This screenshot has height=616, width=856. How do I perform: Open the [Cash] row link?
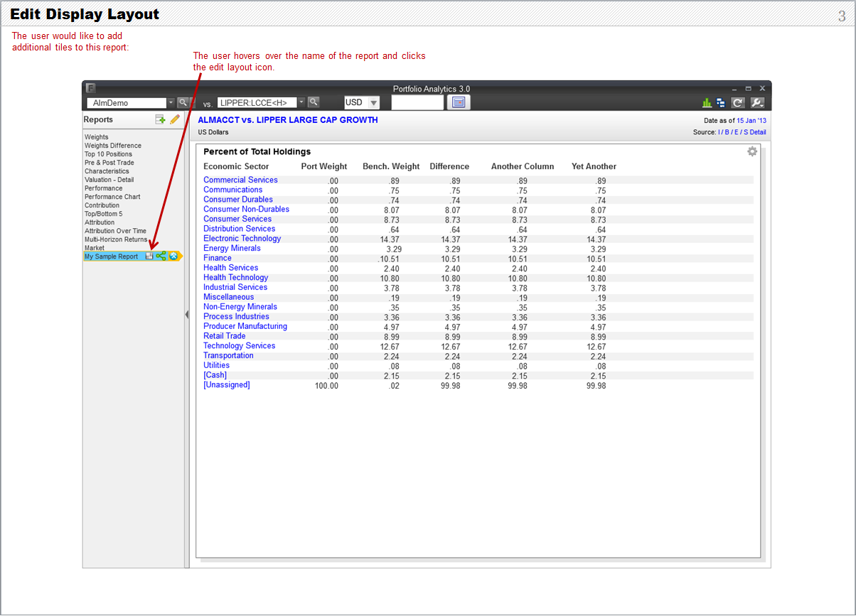click(215, 375)
